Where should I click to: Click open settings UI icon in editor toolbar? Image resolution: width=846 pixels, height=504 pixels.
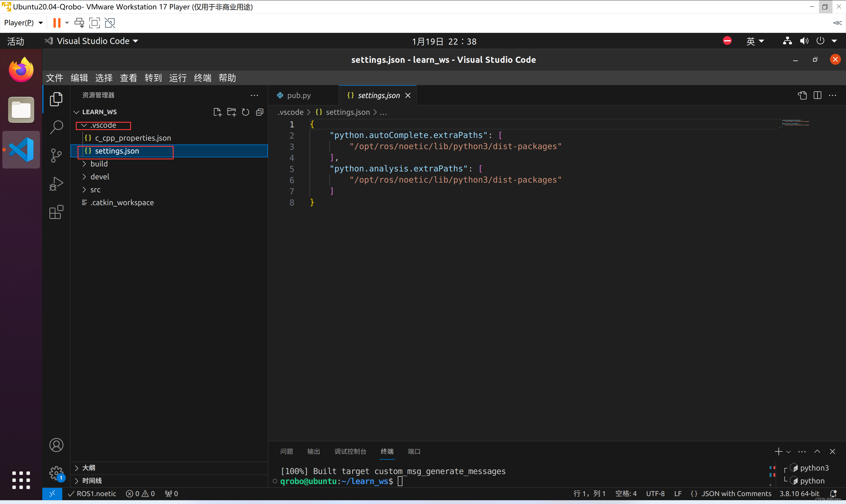802,95
